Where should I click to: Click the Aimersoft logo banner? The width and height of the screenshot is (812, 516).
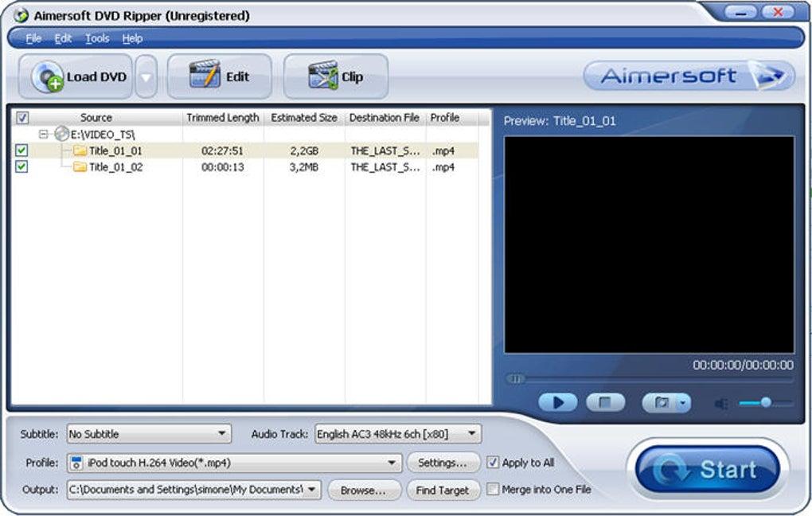689,76
